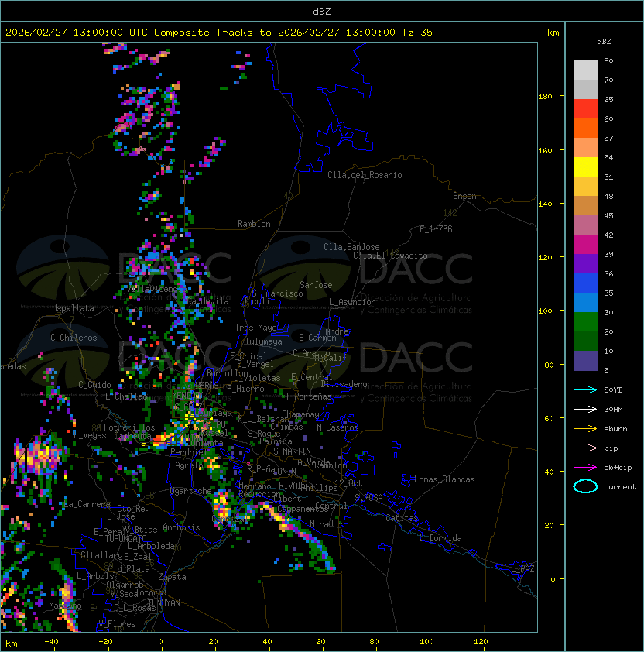The width and height of the screenshot is (644, 652).
Task: Click the 'V_Flores' map label
Action: 117,624
